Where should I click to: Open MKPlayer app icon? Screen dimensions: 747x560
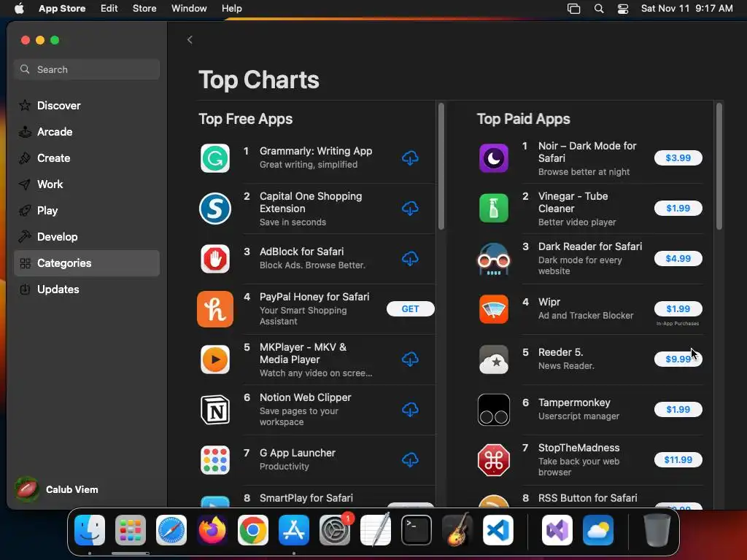pos(215,359)
